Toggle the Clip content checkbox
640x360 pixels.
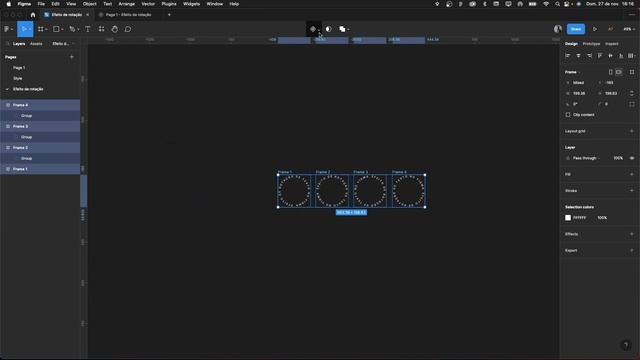pyautogui.click(x=568, y=115)
